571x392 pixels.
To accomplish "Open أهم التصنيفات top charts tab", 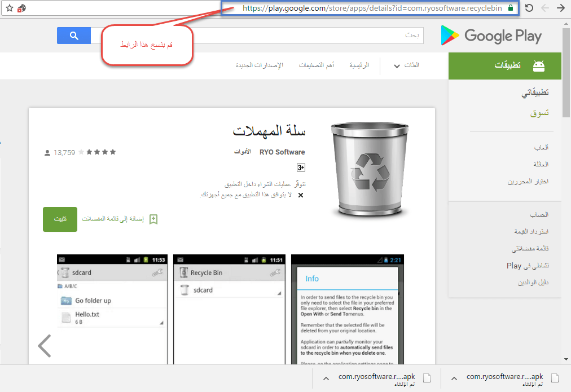I will coord(317,65).
